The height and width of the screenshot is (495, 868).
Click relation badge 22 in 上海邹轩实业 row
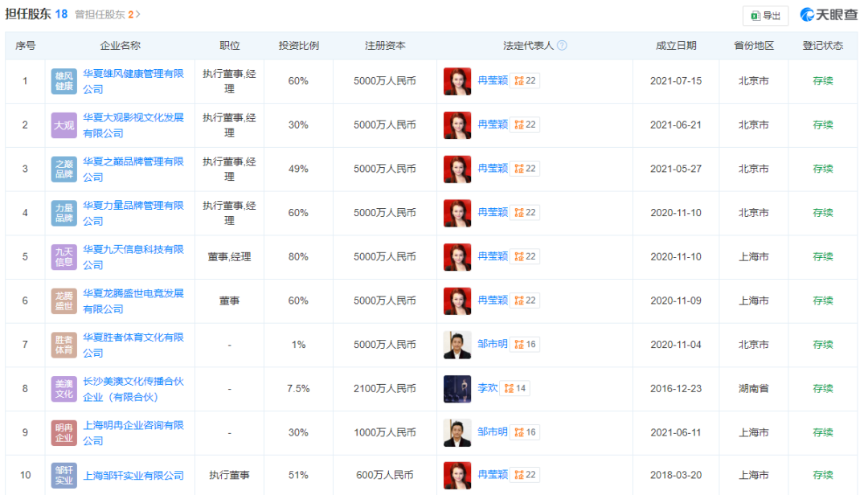pos(525,475)
